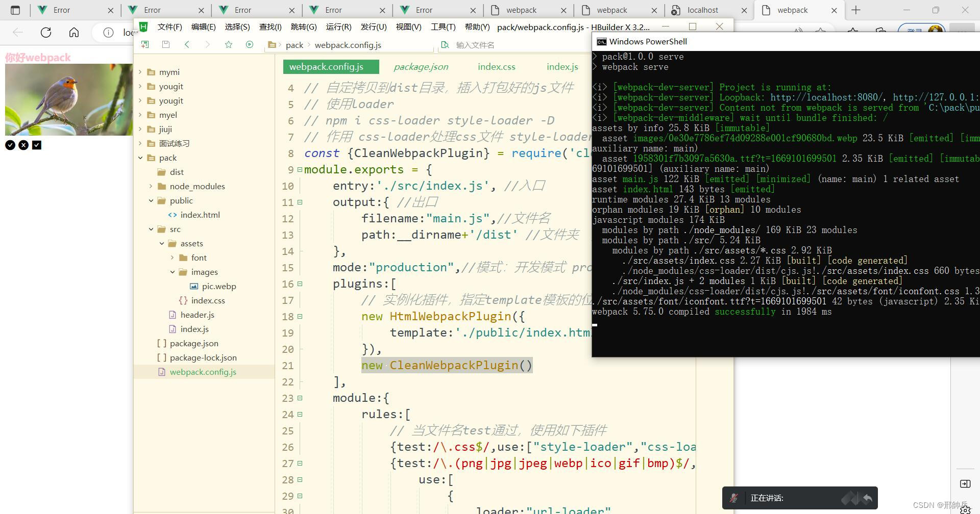Open the 运行(R) menu
The image size is (980, 514).
[x=338, y=27]
